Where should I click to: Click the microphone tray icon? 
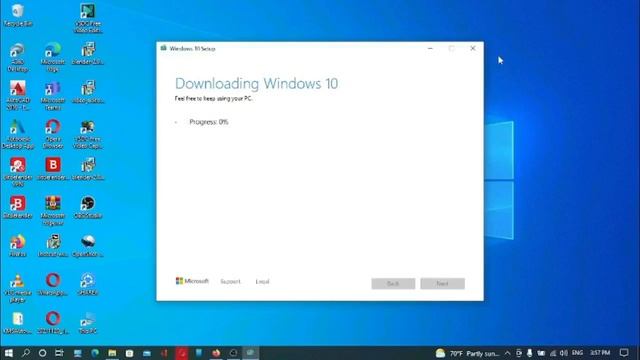(x=529, y=353)
